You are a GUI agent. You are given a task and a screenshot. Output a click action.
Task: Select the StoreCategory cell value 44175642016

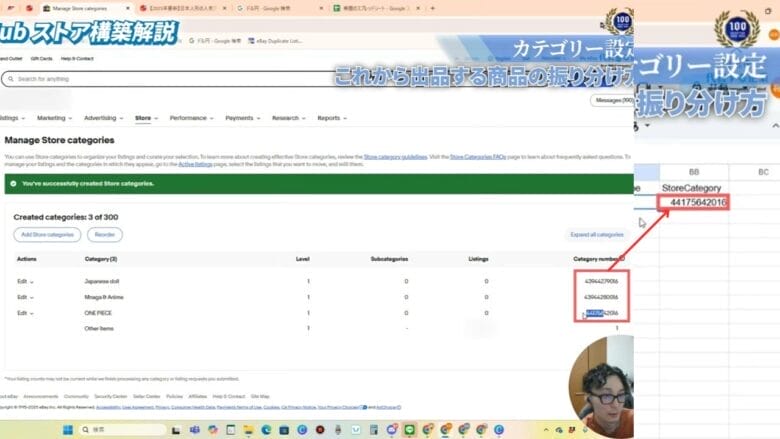coord(693,203)
